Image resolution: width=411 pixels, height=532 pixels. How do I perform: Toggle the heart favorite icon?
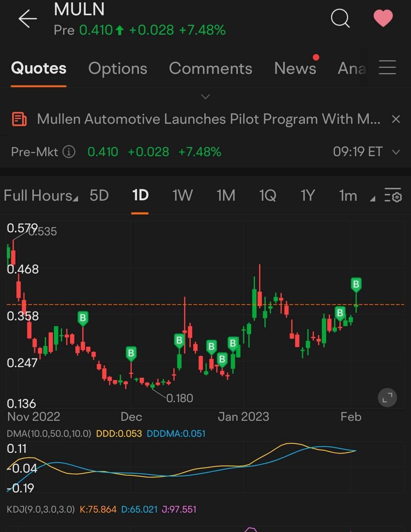(x=383, y=18)
